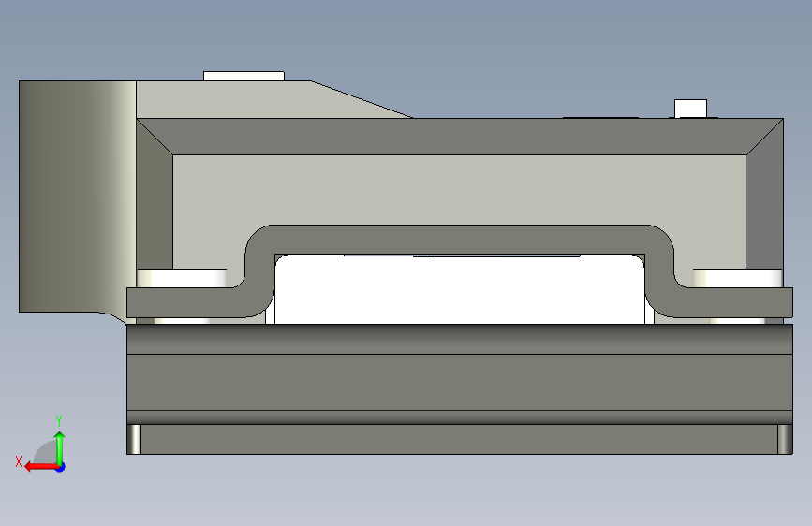The image size is (812, 526).
Task: Select the white rectangular tab on top left
Action: pos(244,76)
